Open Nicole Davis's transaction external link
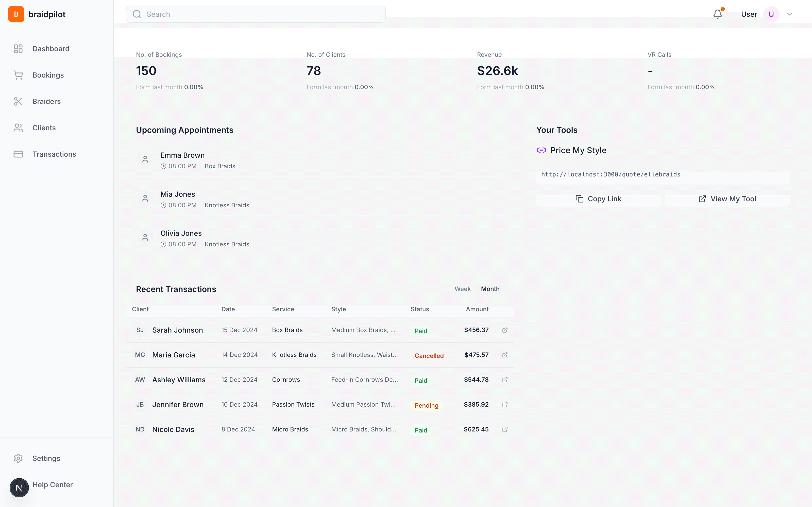 pos(505,429)
